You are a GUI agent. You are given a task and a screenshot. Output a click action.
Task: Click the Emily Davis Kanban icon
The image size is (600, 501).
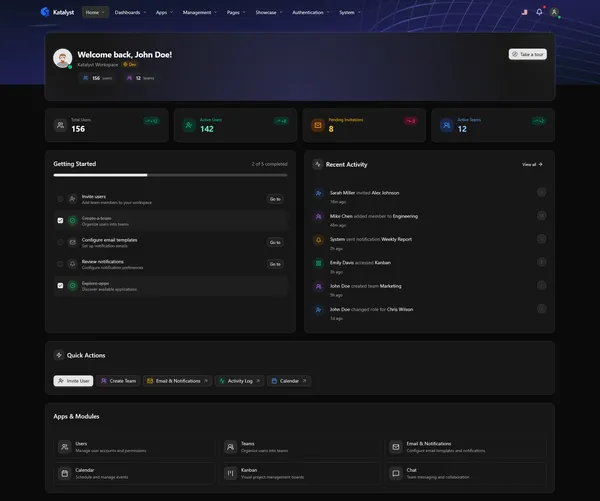[318, 263]
